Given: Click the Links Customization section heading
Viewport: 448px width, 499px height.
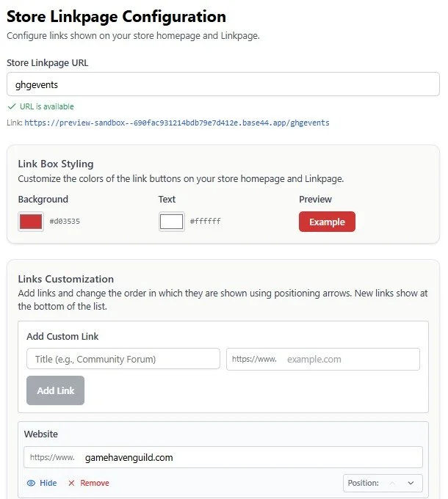Looking at the screenshot, I should [x=66, y=279].
